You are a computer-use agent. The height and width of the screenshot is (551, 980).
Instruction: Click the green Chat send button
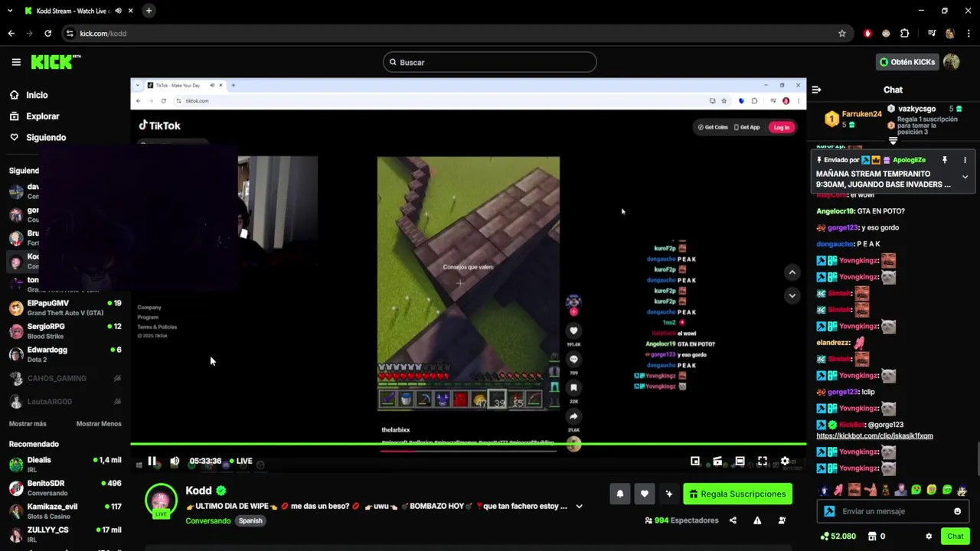(x=955, y=536)
